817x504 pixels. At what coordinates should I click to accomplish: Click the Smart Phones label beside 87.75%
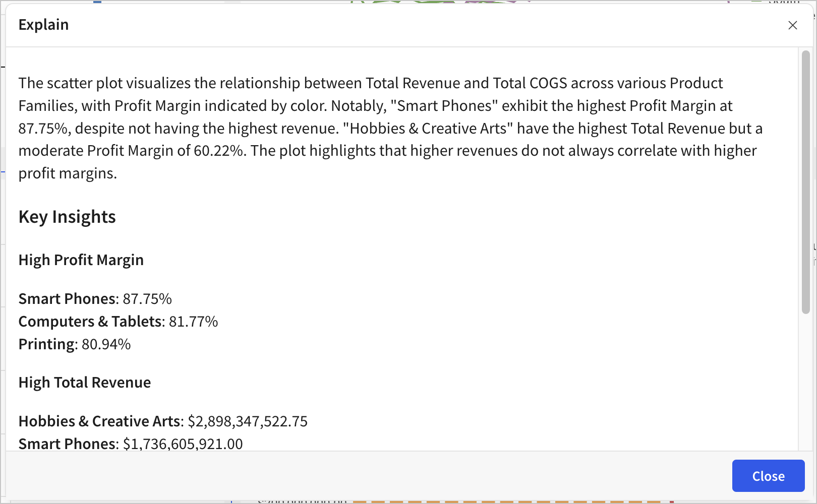tap(67, 299)
